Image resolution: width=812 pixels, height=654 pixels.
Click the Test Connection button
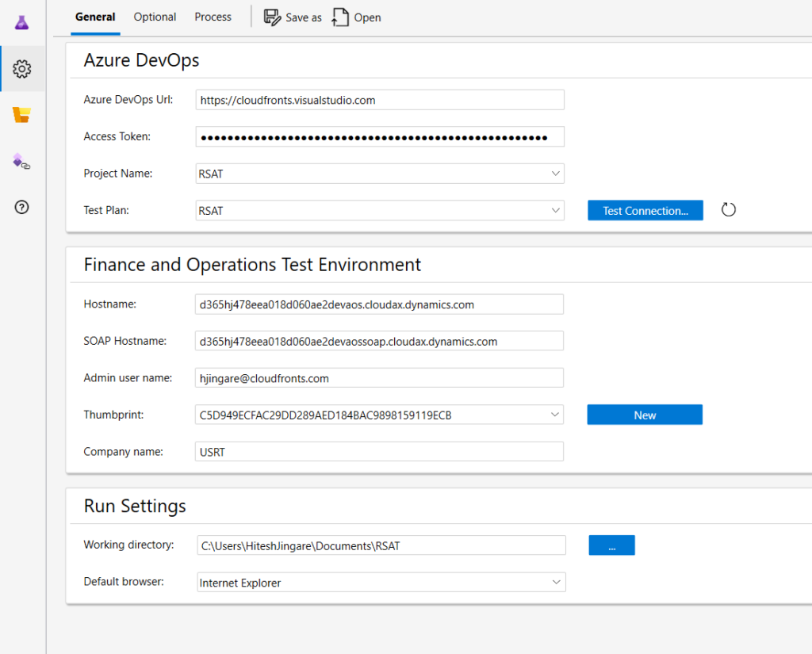pos(645,210)
